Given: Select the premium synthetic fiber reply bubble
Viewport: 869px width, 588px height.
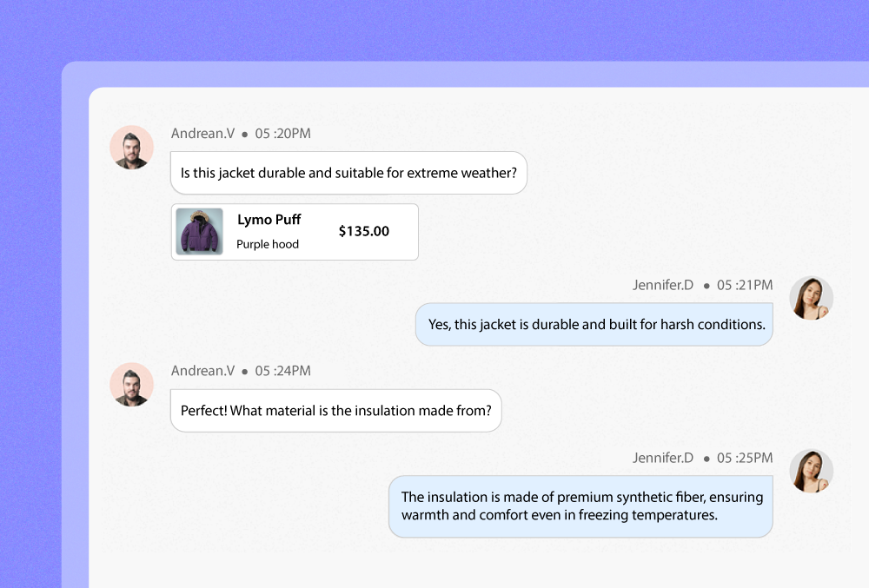Looking at the screenshot, I should (x=581, y=506).
